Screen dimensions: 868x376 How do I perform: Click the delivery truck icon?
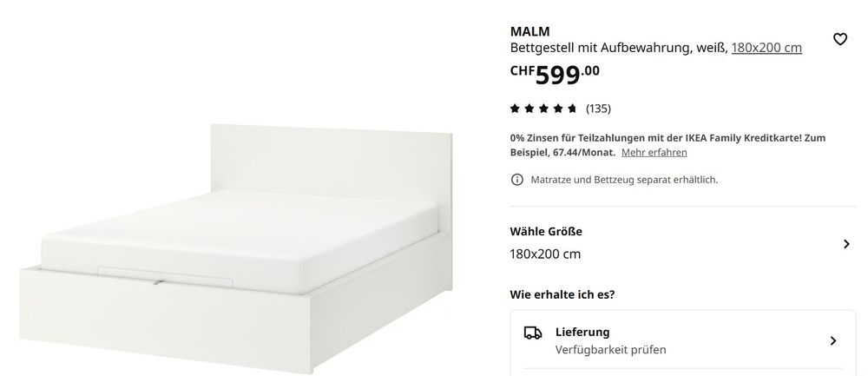point(533,333)
